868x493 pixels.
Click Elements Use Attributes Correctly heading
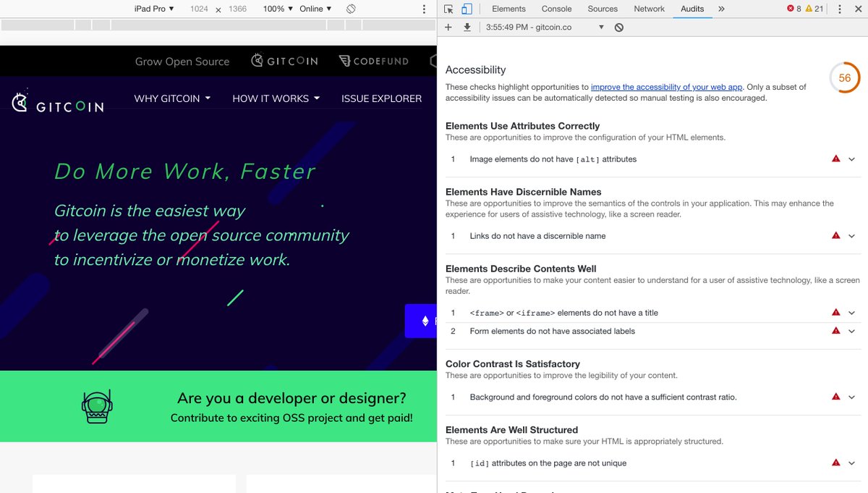coord(523,126)
